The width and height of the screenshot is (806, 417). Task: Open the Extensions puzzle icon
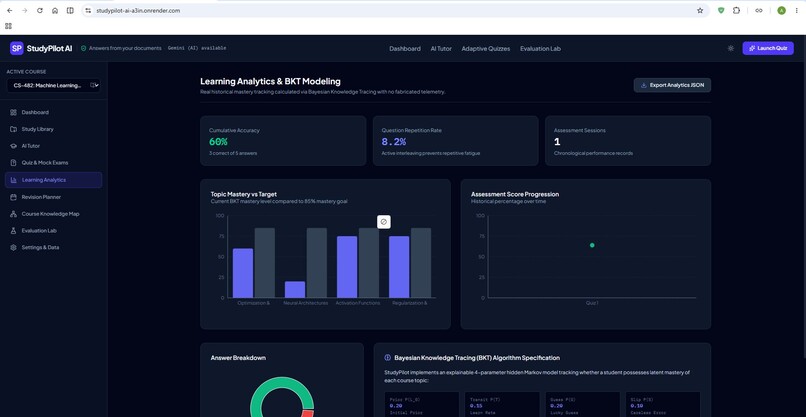pos(736,10)
